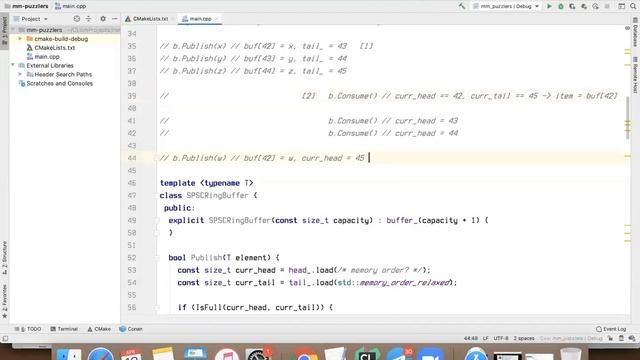Collapse the mm-puzzlers root tree node
Viewport: 640px width, 360px height.
coord(13,30)
